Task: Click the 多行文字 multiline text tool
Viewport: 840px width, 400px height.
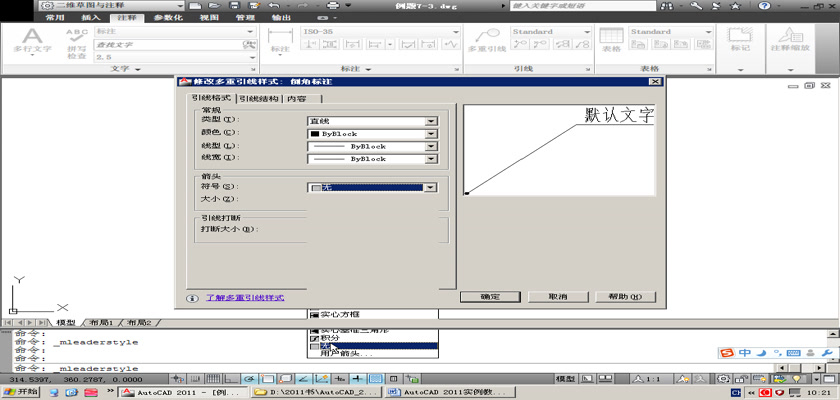Action: point(32,41)
